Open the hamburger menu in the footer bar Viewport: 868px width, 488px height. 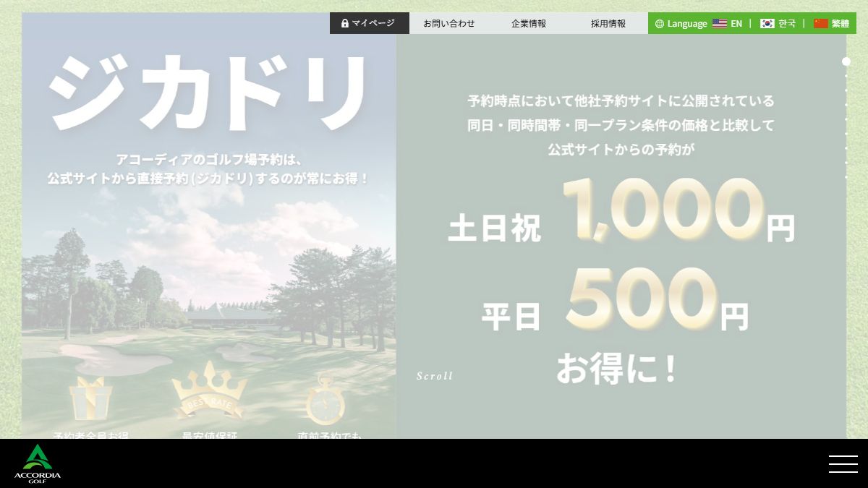pos(843,463)
